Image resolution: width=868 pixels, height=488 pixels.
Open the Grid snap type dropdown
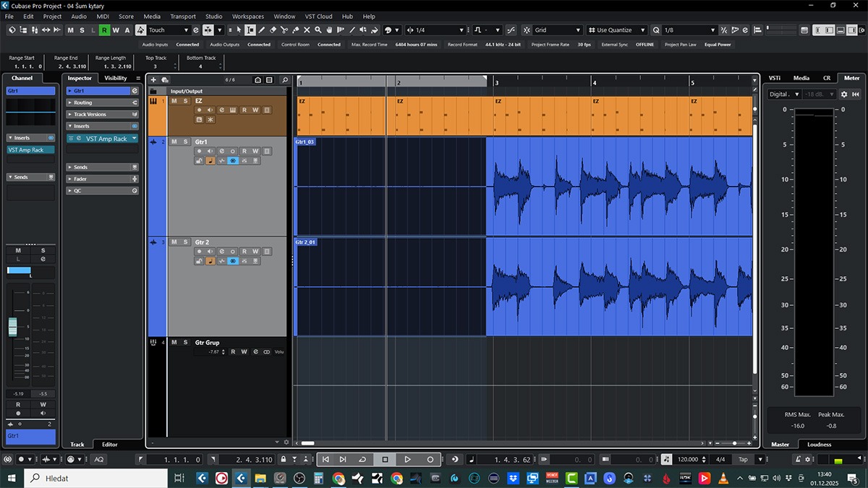(x=558, y=30)
